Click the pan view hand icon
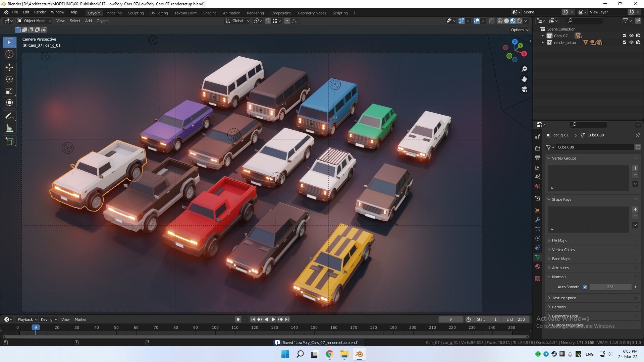Image resolution: width=644 pixels, height=362 pixels. tap(524, 79)
